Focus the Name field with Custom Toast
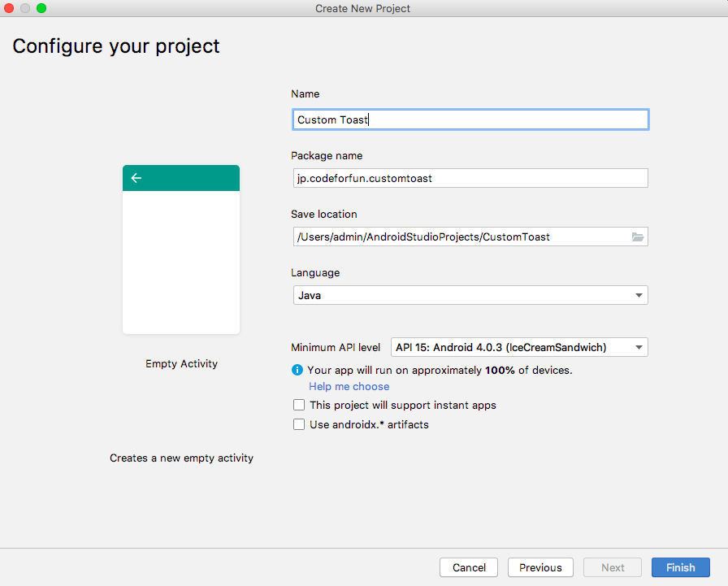728x586 pixels. [x=470, y=119]
